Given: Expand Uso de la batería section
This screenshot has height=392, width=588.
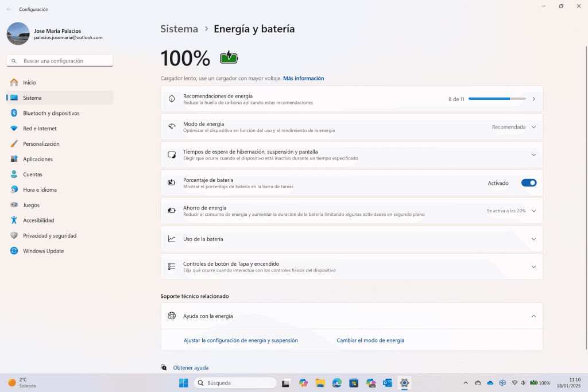Looking at the screenshot, I should click(533, 239).
